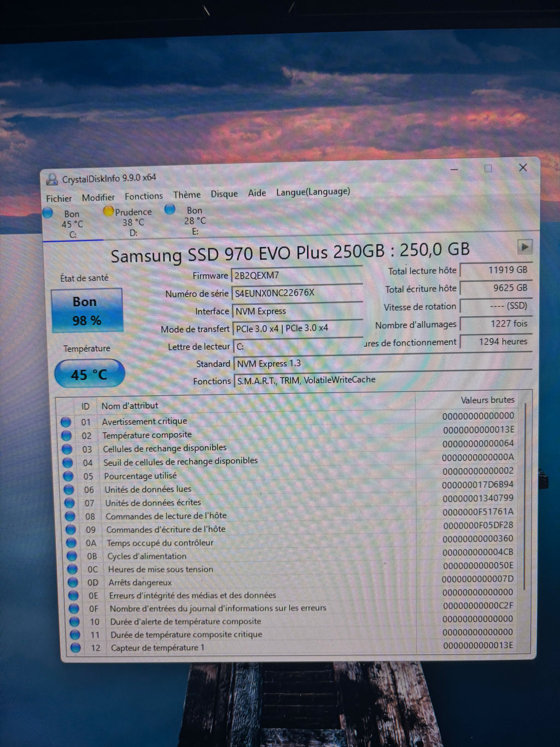This screenshot has width=560, height=747.
Task: Select the E: drive Bon status icon
Action: point(170,209)
